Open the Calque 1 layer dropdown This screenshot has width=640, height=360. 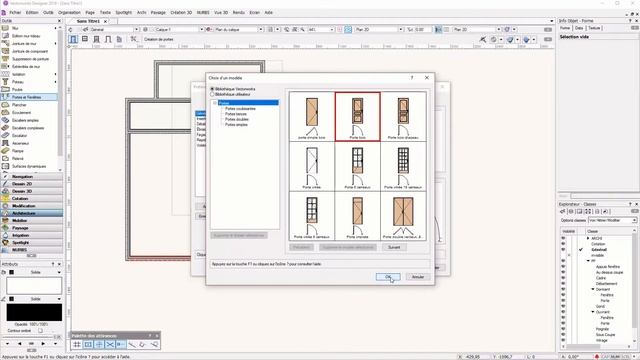pos(201,29)
